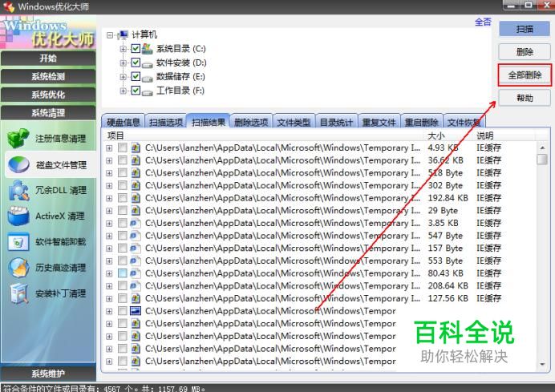This screenshot has width=555, height=392.
Task: Click the Windows优化大师 title bar app icon
Action: pos(9,6)
